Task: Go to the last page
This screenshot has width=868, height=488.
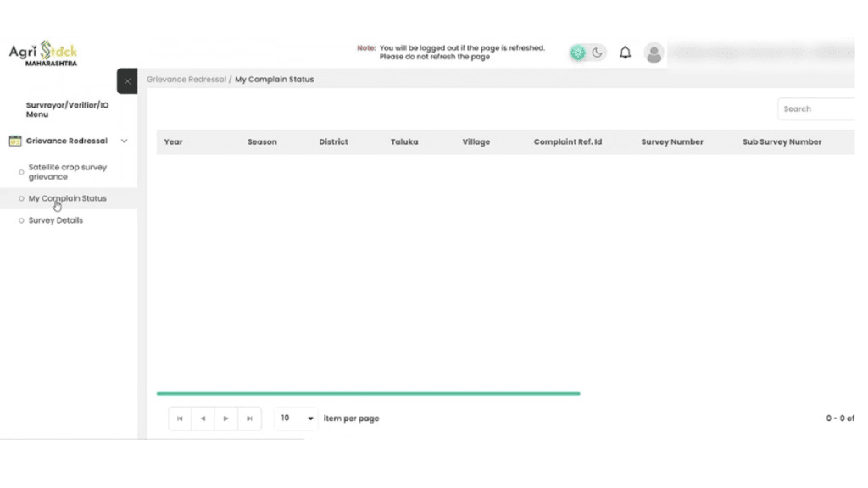Action: tap(249, 419)
